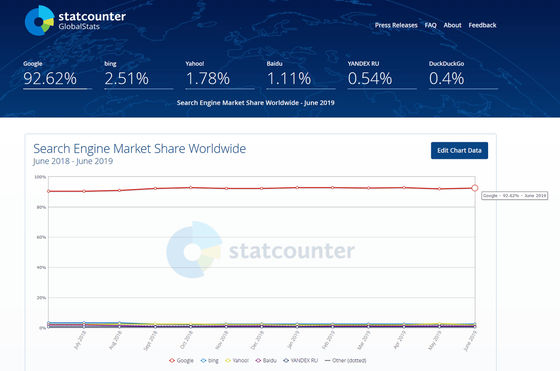The height and width of the screenshot is (371, 560).
Task: Click the June 2019 x-axis label
Action: coord(470,341)
